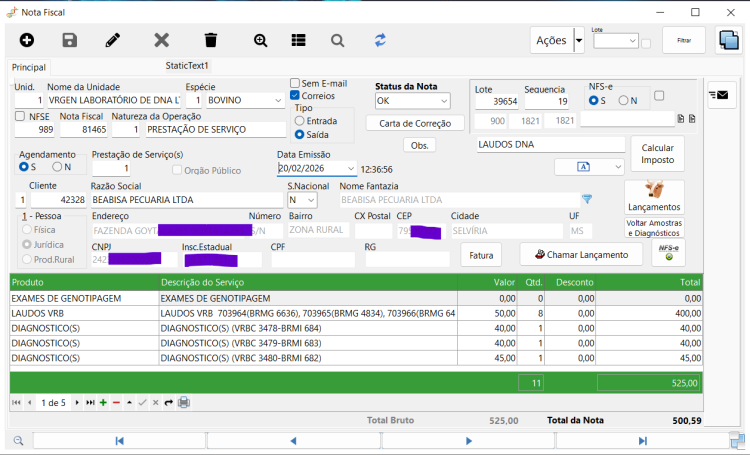
Task: Open the Status da Nota dropdown
Action: 412,101
